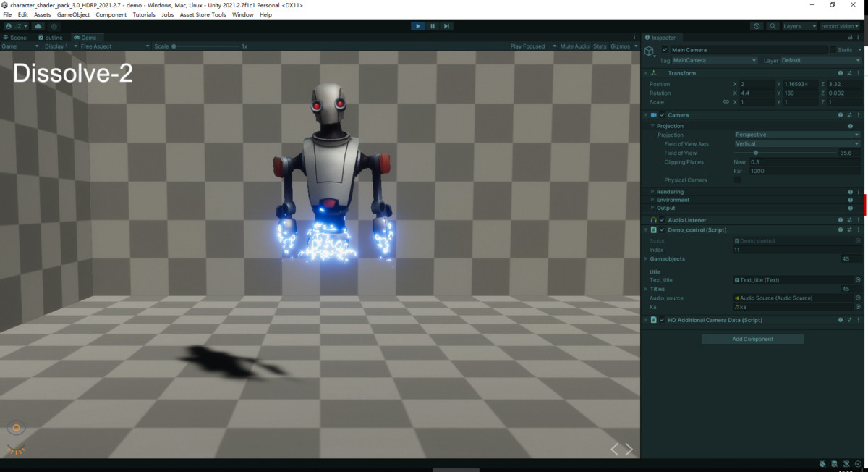
Task: Click the undo history icon near Layers
Action: click(x=757, y=25)
